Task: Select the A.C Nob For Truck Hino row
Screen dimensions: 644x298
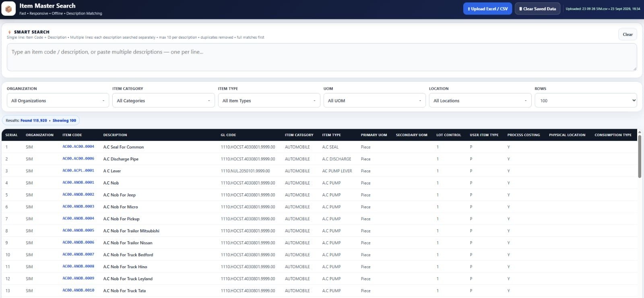Action: [320, 267]
